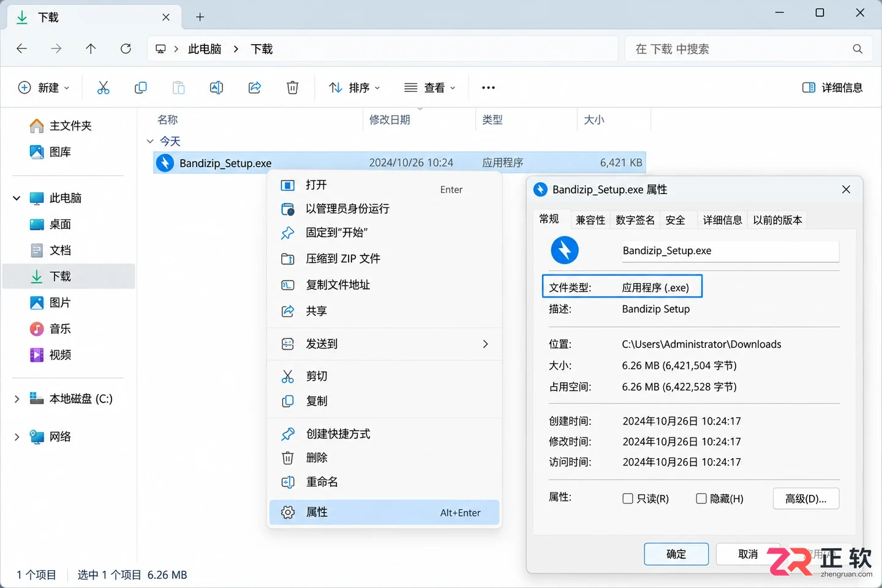
Task: Click the Cut scissors icon in toolbar
Action: (x=103, y=88)
